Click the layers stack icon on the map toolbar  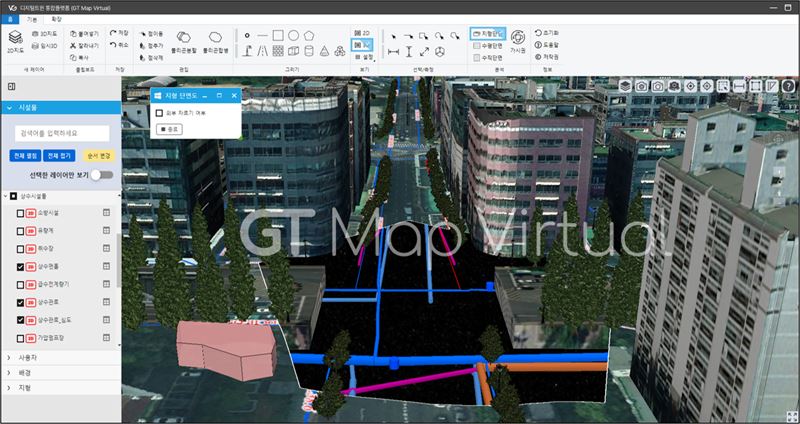pos(624,87)
